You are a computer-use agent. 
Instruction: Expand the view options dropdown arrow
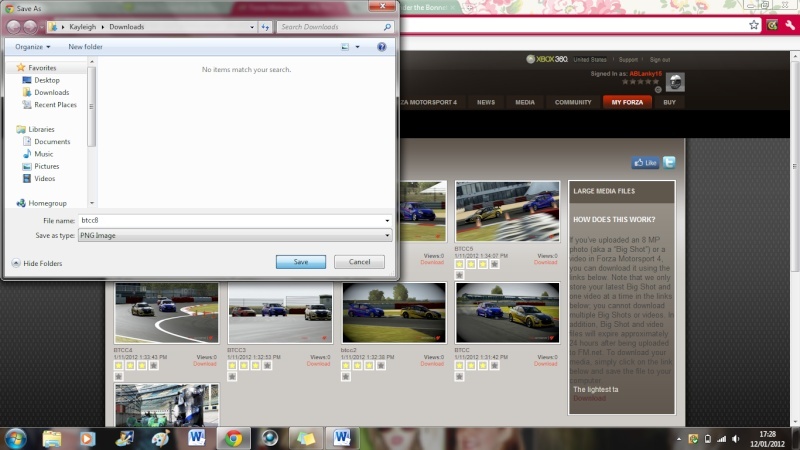click(x=357, y=47)
